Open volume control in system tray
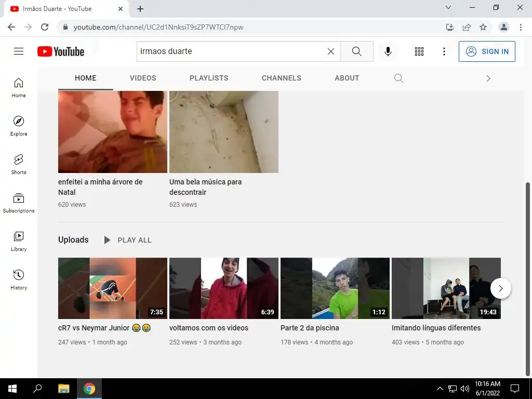 465,389
